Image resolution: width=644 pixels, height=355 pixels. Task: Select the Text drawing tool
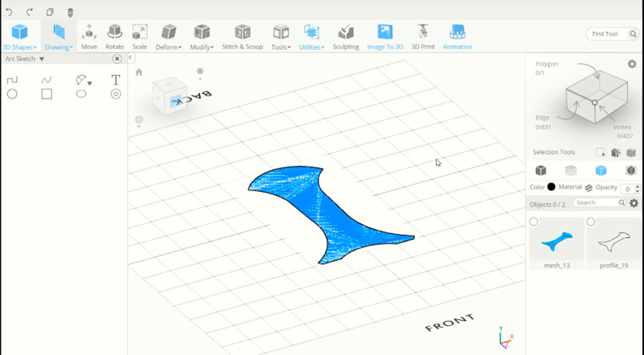click(116, 80)
